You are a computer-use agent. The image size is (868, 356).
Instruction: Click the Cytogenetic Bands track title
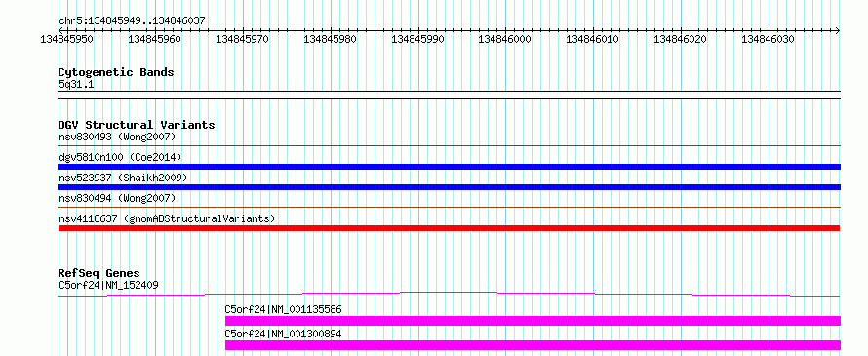click(116, 72)
